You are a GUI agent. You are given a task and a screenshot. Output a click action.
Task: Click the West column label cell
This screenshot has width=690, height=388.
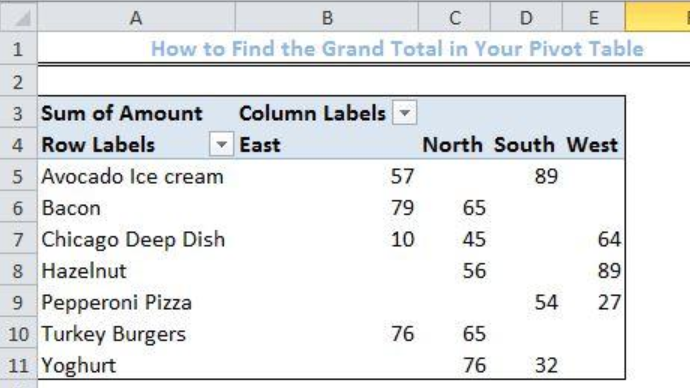pyautogui.click(x=593, y=145)
